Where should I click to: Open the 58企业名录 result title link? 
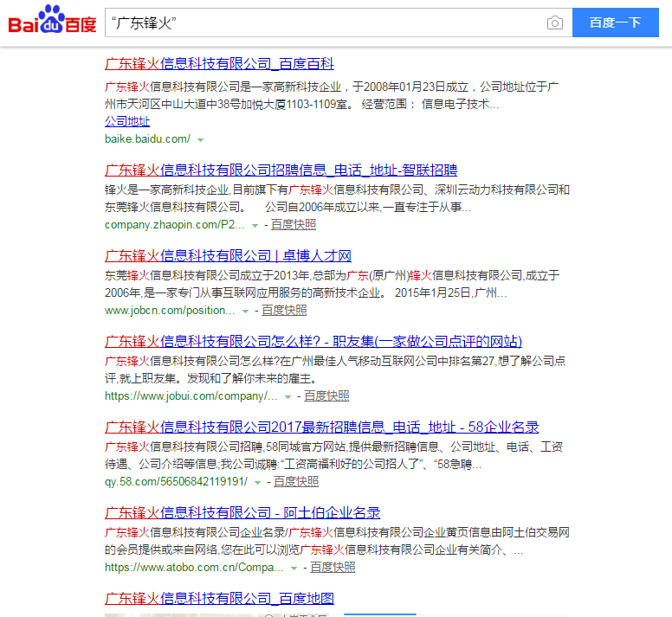(322, 427)
